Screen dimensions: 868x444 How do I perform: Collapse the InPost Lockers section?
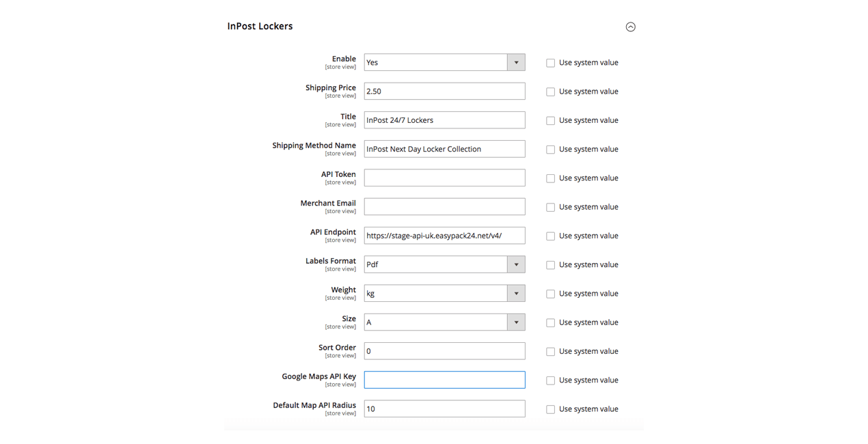(630, 27)
